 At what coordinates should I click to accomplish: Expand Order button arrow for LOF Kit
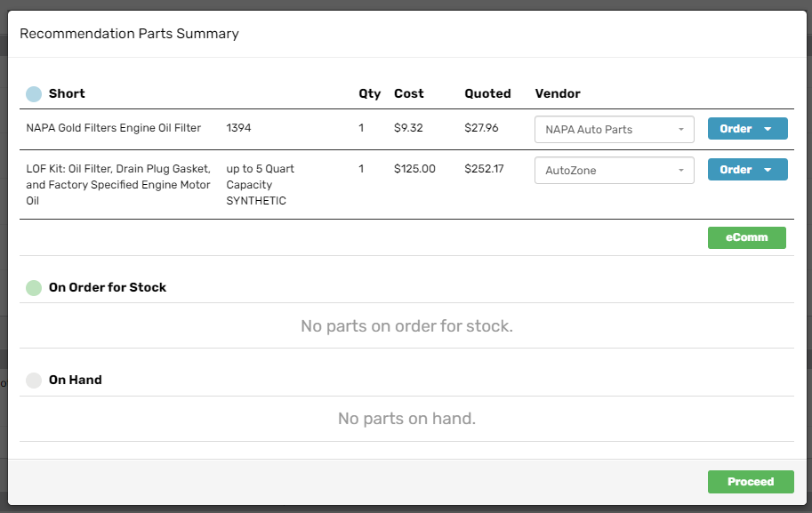click(x=768, y=170)
